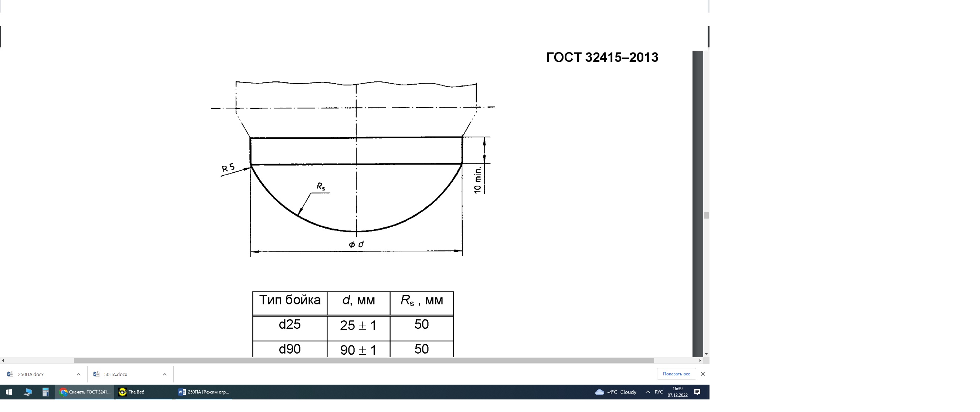
Task: Open the downloaded 250ПА.docx file
Action: coord(30,374)
